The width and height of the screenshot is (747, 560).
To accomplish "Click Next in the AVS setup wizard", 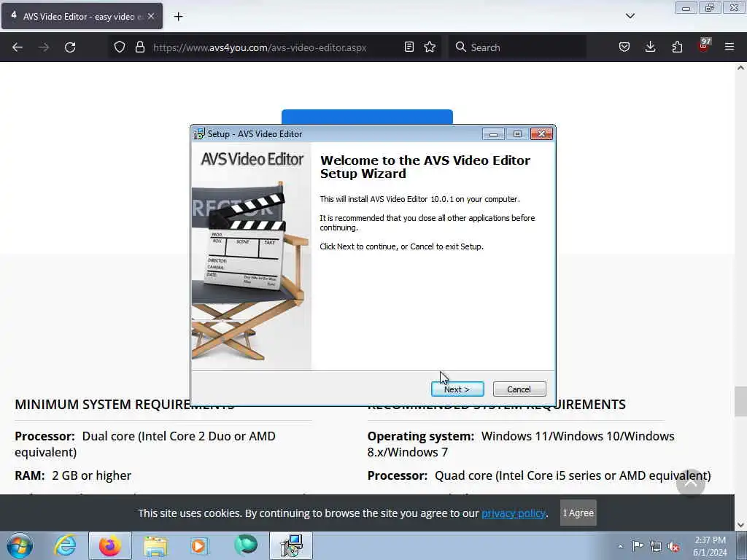I will 457,389.
